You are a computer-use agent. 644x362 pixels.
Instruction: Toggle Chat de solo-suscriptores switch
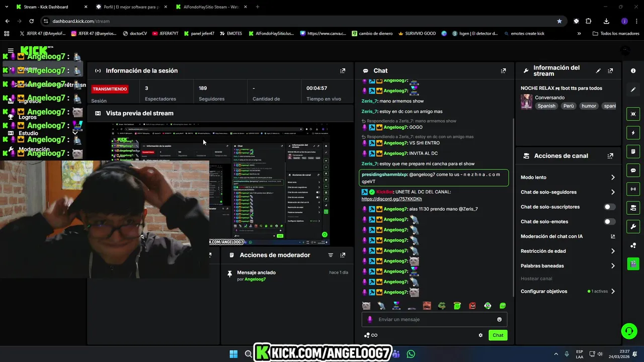(x=609, y=207)
